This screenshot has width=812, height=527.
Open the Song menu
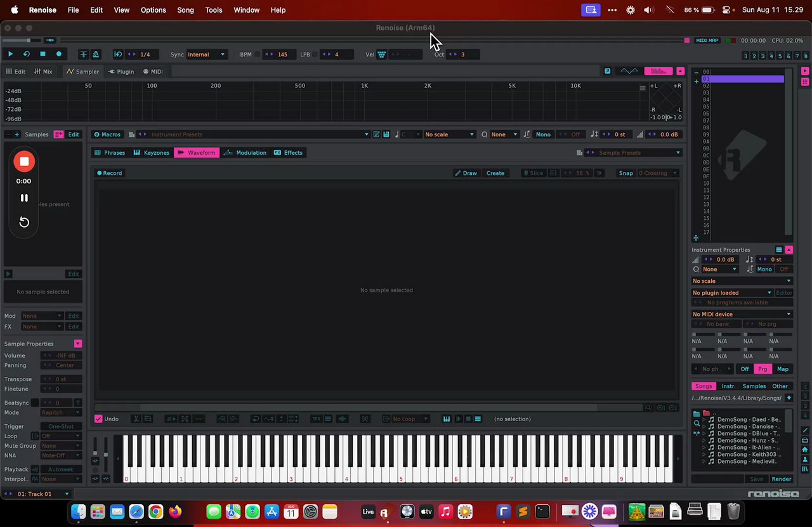coord(185,10)
